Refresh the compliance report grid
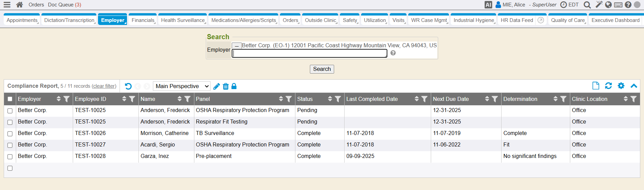The width and height of the screenshot is (644, 190). [608, 86]
